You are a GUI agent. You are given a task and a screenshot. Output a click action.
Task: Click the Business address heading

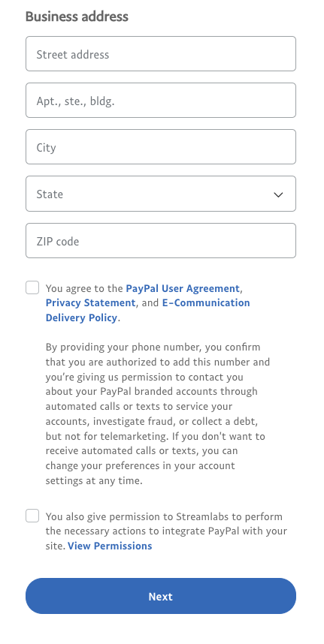(77, 17)
